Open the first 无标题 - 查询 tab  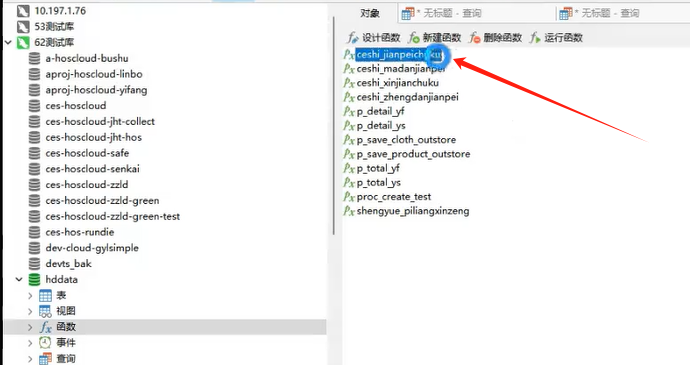[442, 14]
